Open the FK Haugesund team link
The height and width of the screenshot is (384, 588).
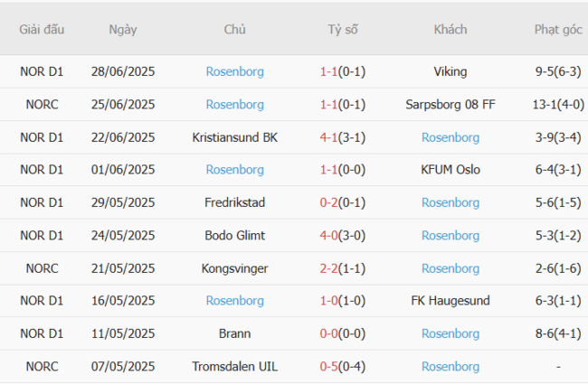450,301
